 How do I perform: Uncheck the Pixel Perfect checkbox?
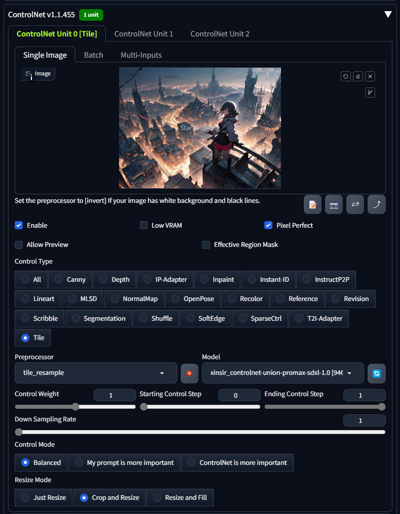[268, 225]
